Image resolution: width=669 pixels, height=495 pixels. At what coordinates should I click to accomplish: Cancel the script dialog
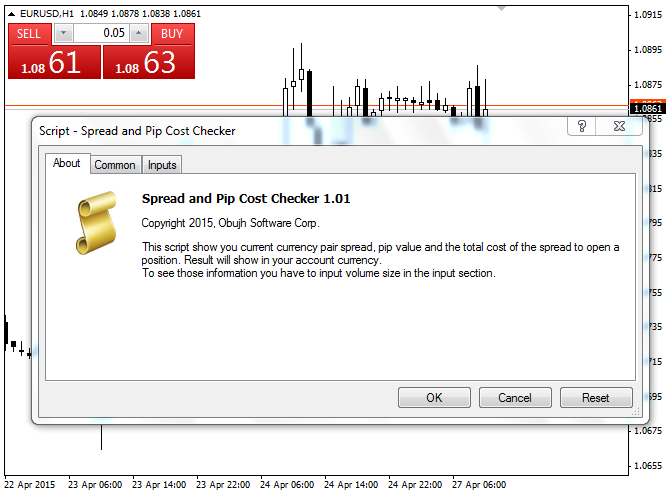515,398
